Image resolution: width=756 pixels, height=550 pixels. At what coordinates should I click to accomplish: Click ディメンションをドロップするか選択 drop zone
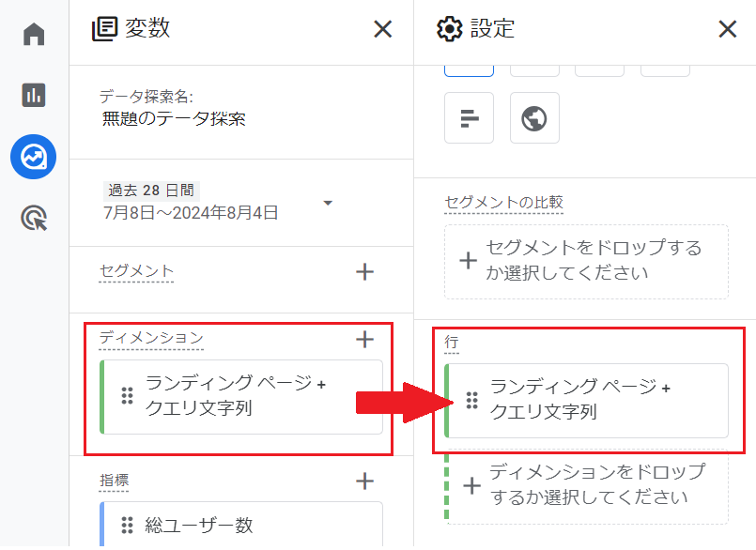coord(586,487)
